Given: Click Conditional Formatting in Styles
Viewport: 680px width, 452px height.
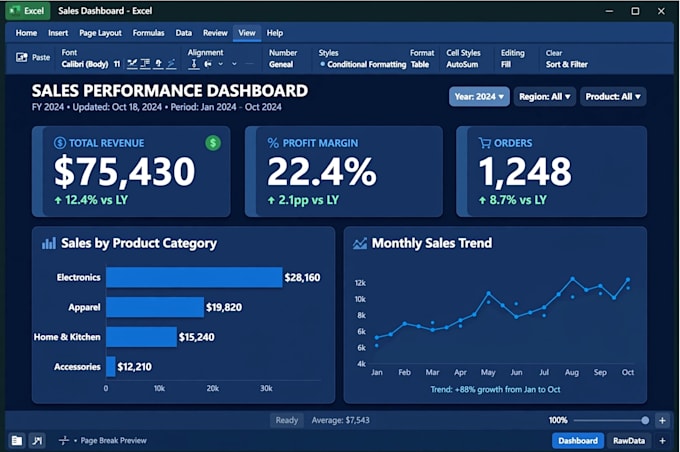Looking at the screenshot, I should tap(366, 65).
